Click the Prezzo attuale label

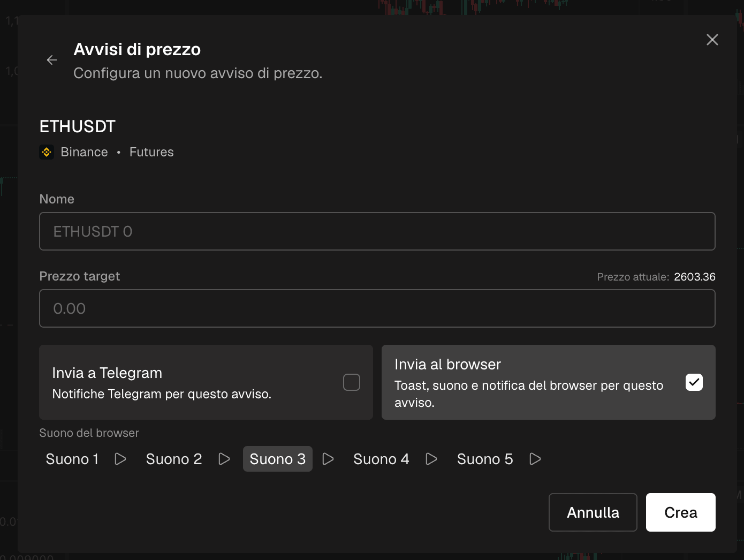pyautogui.click(x=633, y=277)
